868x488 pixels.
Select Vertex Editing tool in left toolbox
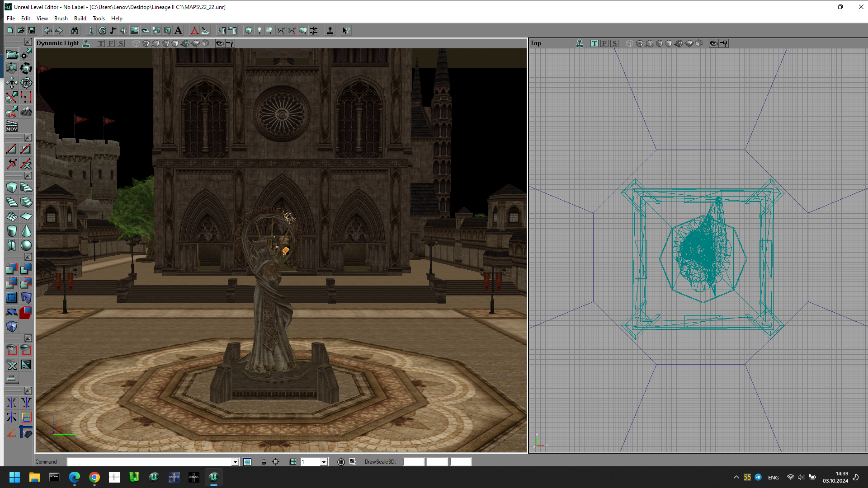point(26,54)
